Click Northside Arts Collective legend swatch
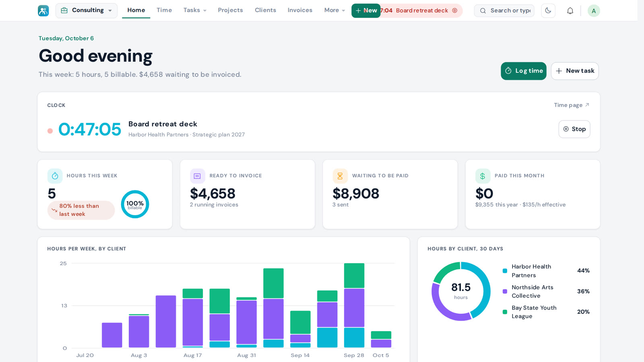 click(x=505, y=291)
